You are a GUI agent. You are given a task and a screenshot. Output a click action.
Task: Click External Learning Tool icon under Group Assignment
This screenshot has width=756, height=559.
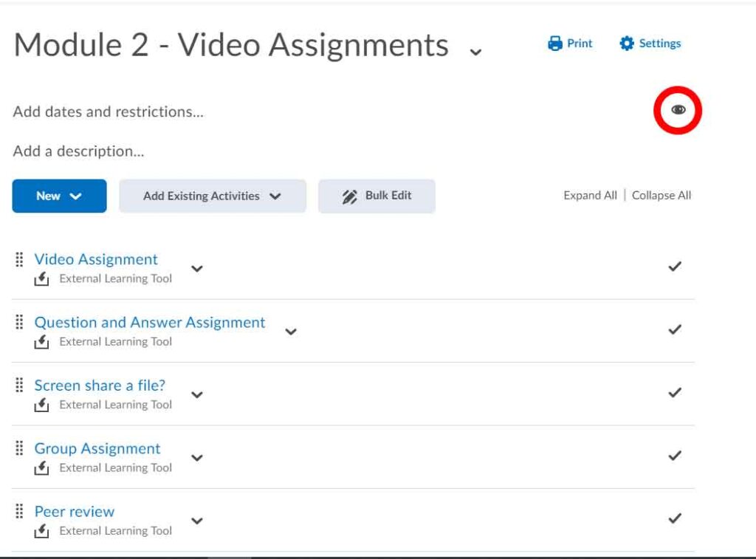coord(42,467)
